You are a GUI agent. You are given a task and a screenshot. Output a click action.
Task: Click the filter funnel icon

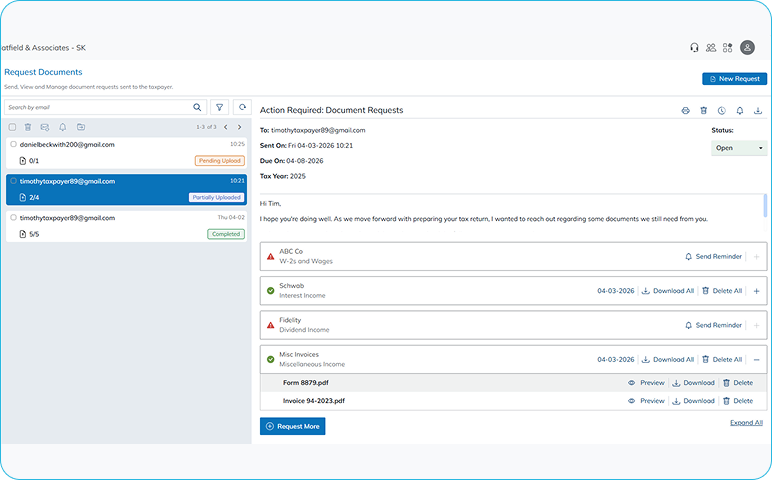(x=220, y=107)
